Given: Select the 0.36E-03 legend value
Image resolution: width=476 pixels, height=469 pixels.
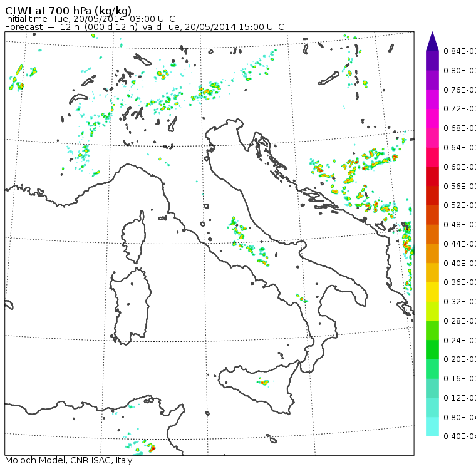Looking at the screenshot, I should click(x=460, y=282).
